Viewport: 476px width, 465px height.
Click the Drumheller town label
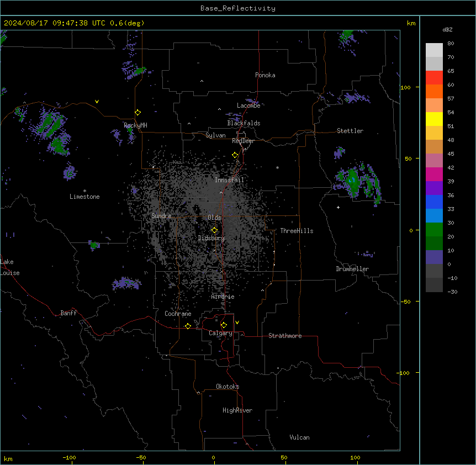[x=352, y=269]
